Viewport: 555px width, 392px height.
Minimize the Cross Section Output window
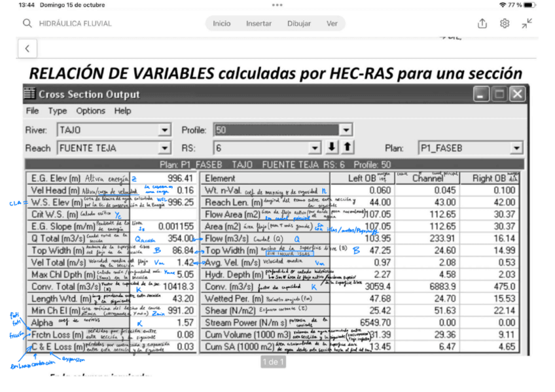point(480,94)
